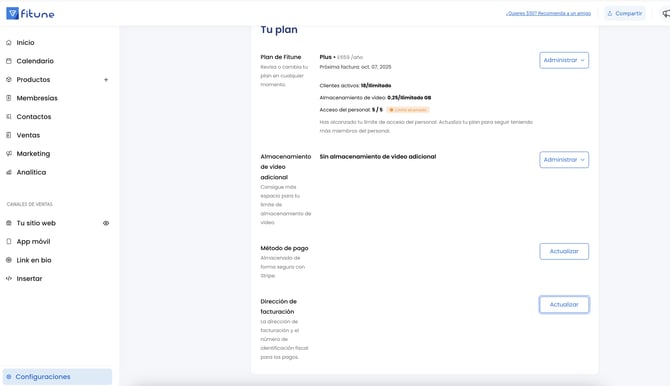Screen dimensions: 670x386
Task: Click 'Sin almacenamiento de video adicional' text
Action: pyautogui.click(x=378, y=156)
